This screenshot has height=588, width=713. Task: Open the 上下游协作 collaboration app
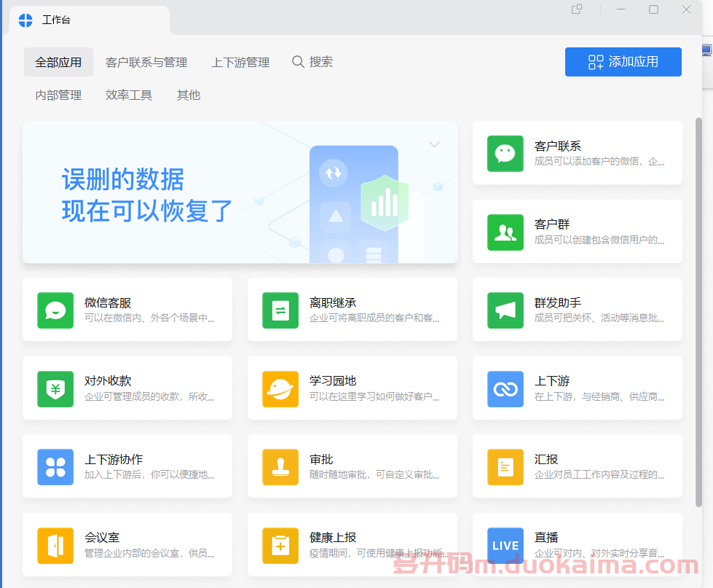(127, 466)
